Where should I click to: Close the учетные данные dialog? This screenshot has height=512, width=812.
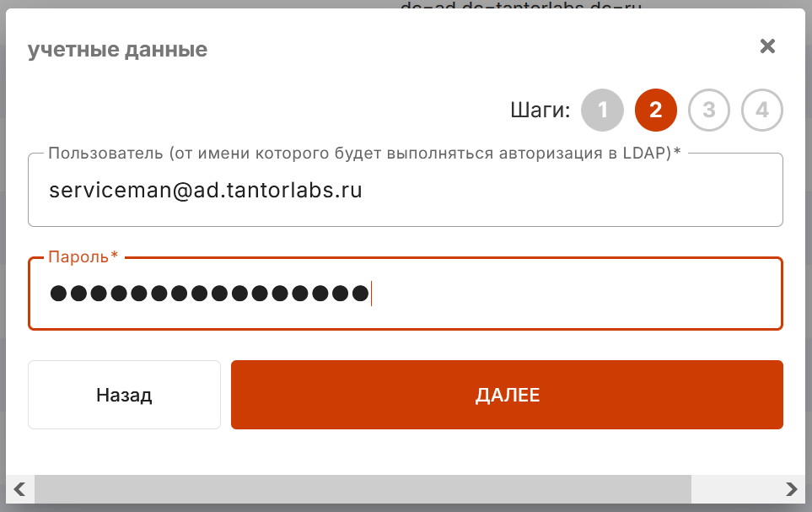click(x=767, y=46)
